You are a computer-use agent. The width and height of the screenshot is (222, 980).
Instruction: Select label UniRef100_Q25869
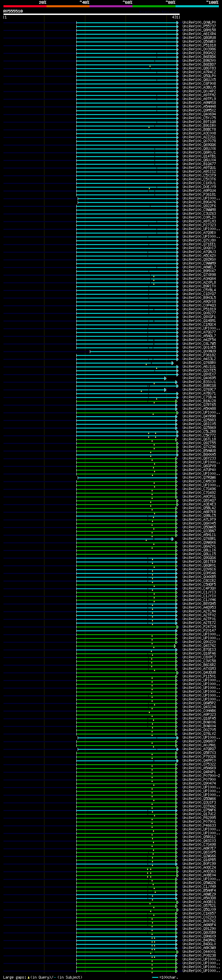point(199,428)
